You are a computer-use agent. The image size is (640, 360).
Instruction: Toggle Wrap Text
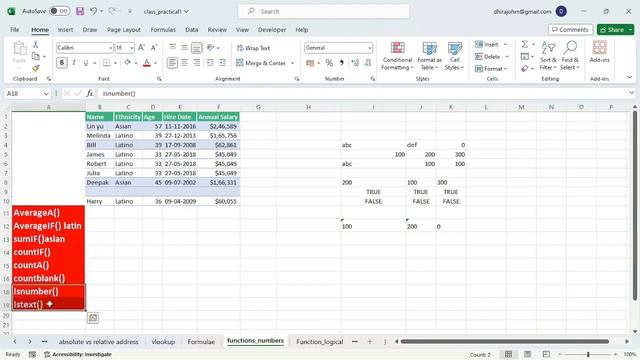(253, 48)
